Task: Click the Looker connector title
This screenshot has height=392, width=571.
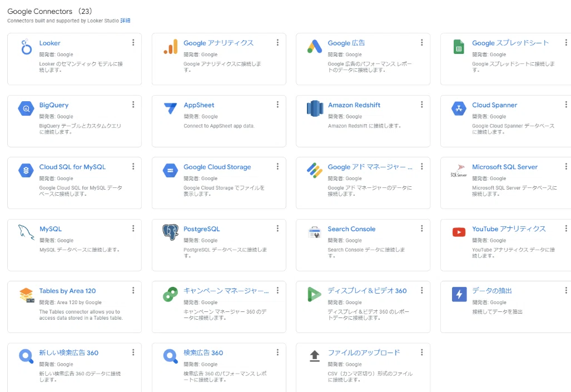Action: (50, 43)
